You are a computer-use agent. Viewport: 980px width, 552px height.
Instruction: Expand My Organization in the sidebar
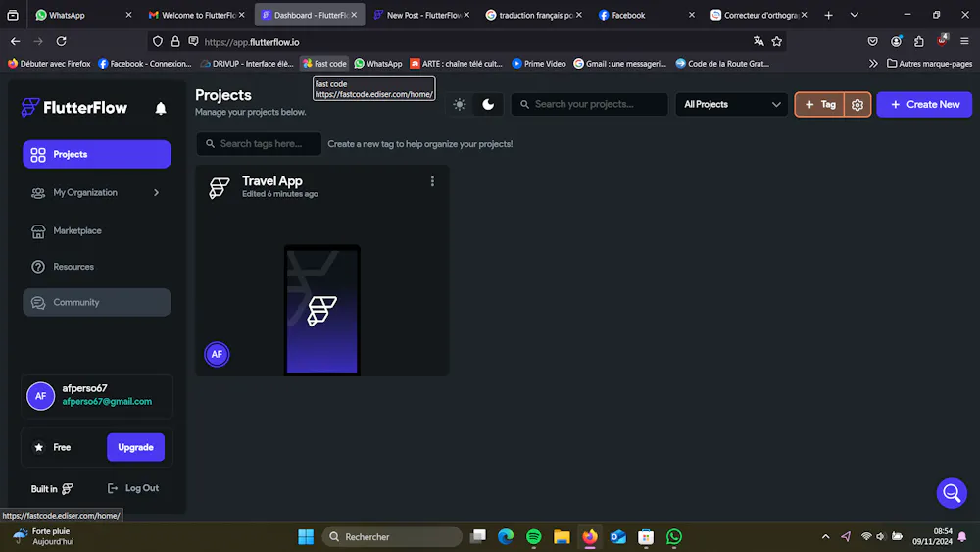point(97,192)
